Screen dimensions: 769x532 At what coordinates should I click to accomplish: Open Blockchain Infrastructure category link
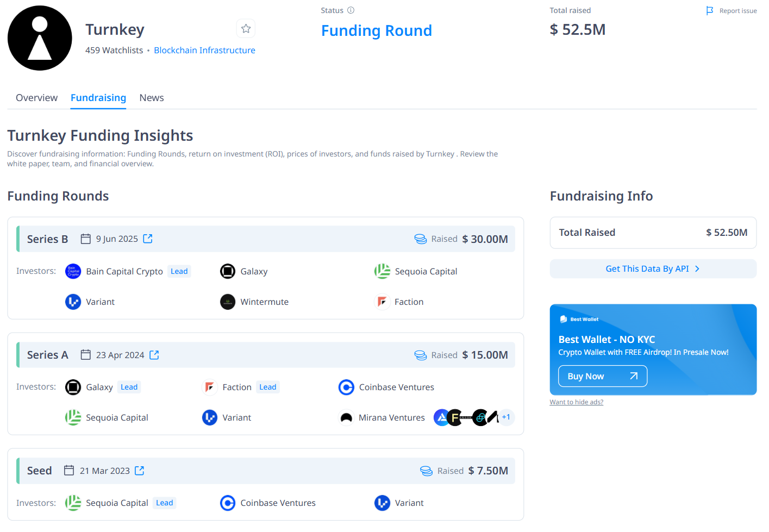point(204,50)
